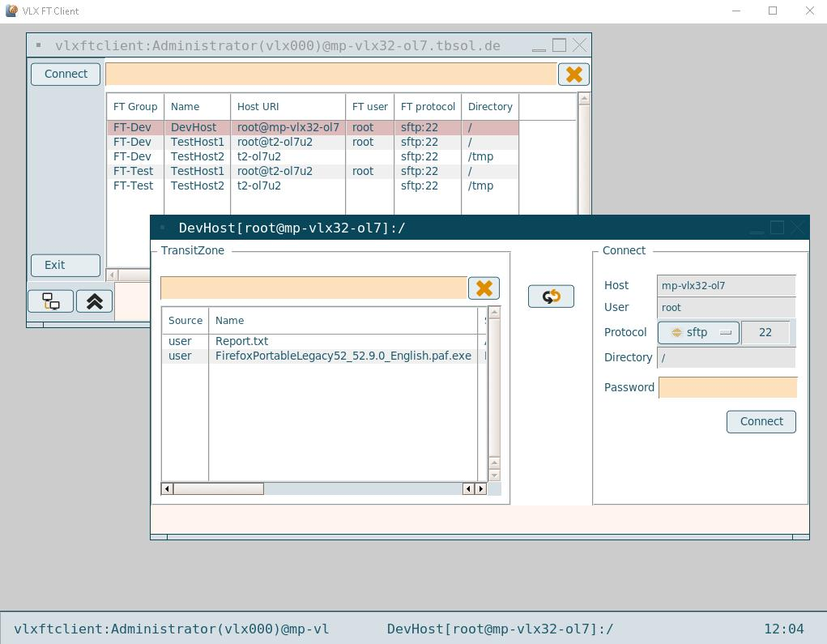Select the FirefoxPortableLegacy52 exe file row
The width and height of the screenshot is (827, 644).
pyautogui.click(x=343, y=356)
